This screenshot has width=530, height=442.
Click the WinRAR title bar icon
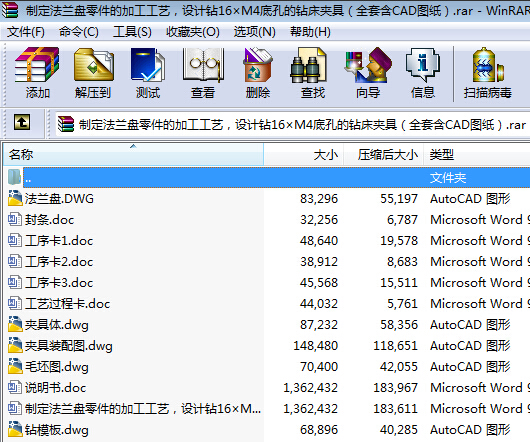tap(10, 10)
